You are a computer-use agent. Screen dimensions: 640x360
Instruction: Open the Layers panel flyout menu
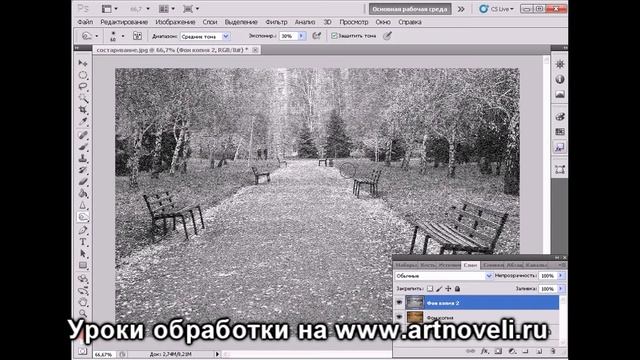pyautogui.click(x=562, y=265)
